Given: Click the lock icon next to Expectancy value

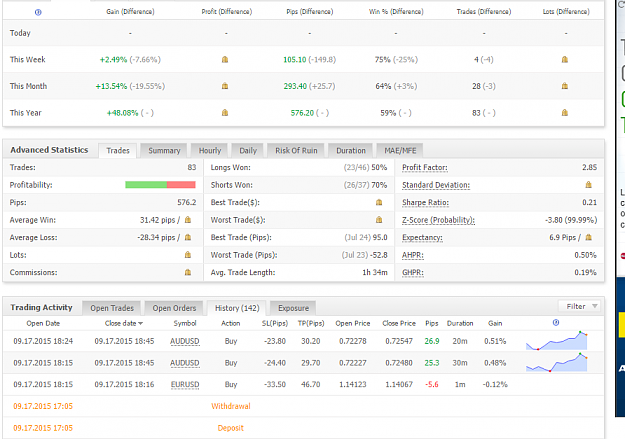Looking at the screenshot, I should coord(589,237).
